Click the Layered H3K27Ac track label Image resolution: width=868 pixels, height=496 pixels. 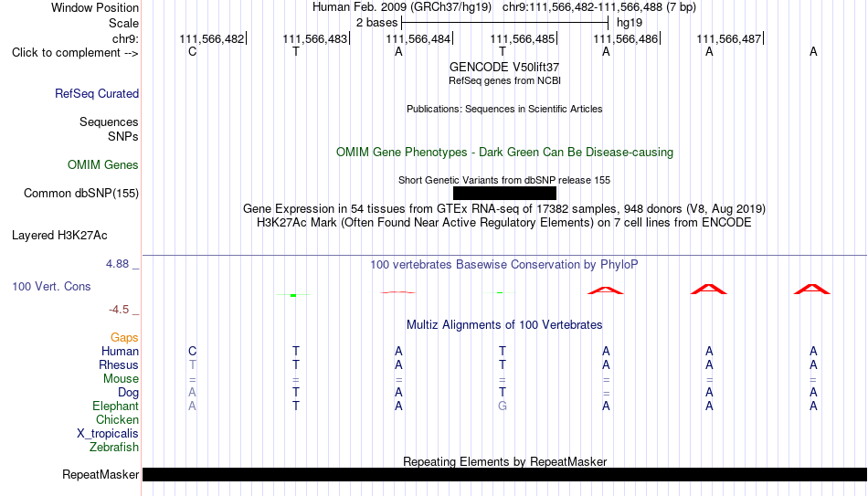pyautogui.click(x=59, y=236)
